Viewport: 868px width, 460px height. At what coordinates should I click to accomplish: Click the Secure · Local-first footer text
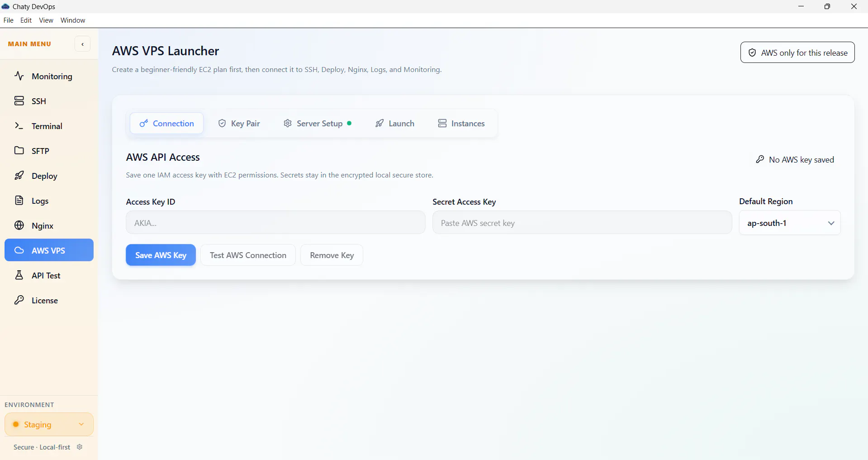click(42, 447)
